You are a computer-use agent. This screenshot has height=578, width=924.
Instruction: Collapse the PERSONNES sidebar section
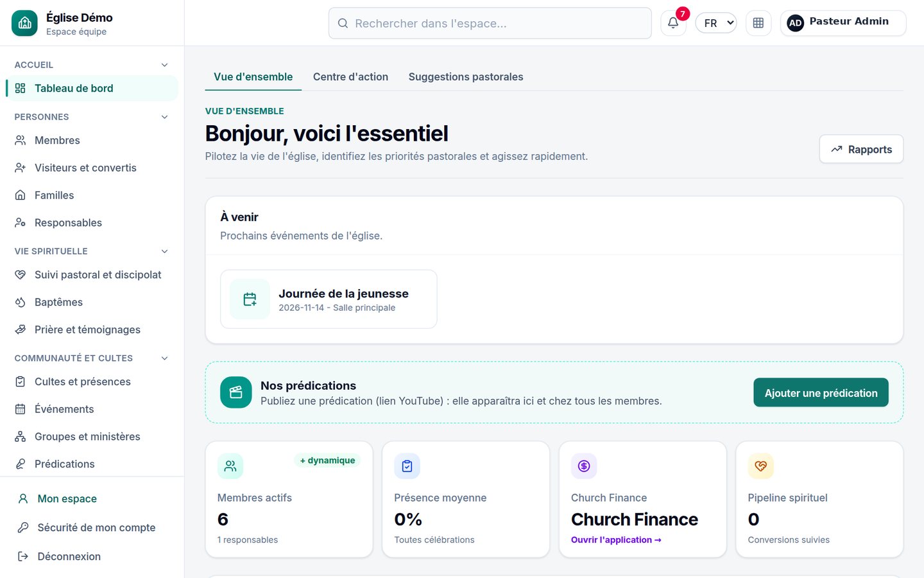pos(165,117)
